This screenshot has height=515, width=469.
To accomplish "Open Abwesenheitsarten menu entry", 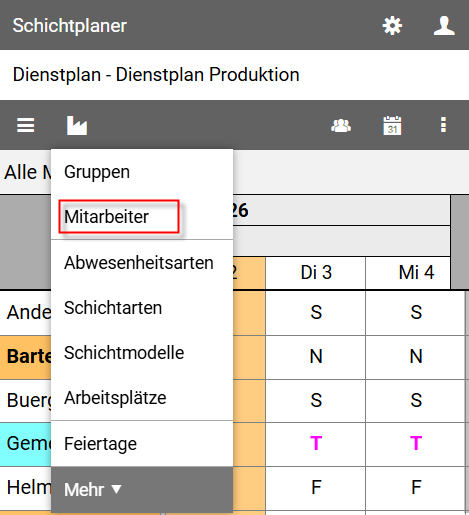I will point(142,263).
